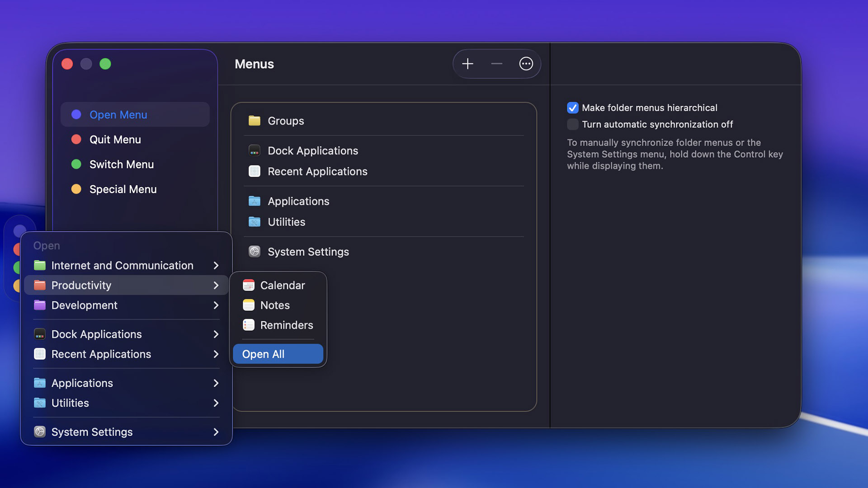Image resolution: width=868 pixels, height=488 pixels.
Task: Expand the Development submenu chevron
Action: (x=216, y=305)
